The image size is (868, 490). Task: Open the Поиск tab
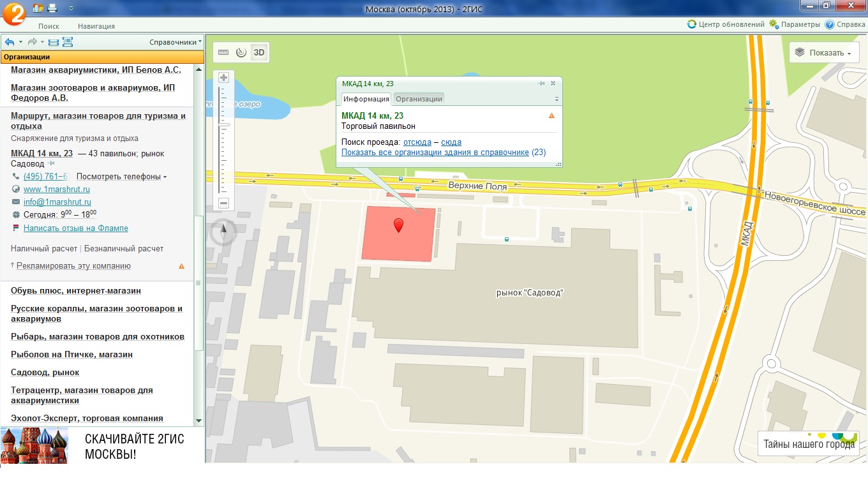coord(49,26)
